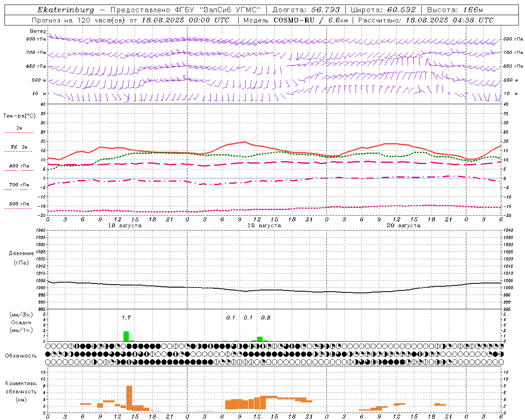Click the (гПа) pressure unit label
Viewport: 525px width, 420px height.
[x=21, y=262]
